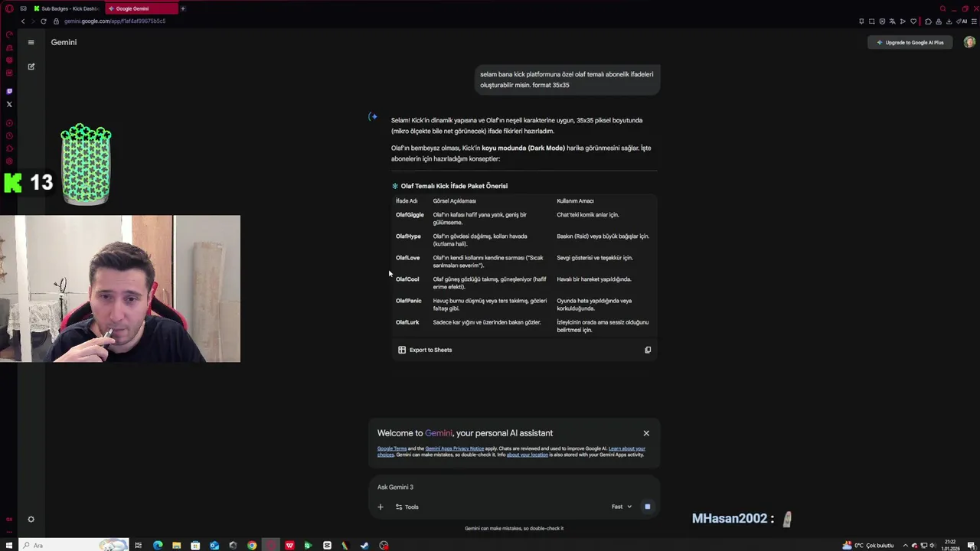Stop the response generation button
The image size is (980, 551).
pos(648,507)
